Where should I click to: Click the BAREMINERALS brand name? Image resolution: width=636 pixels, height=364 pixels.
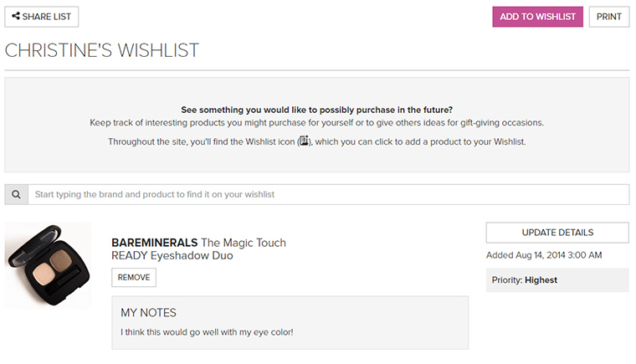click(155, 243)
